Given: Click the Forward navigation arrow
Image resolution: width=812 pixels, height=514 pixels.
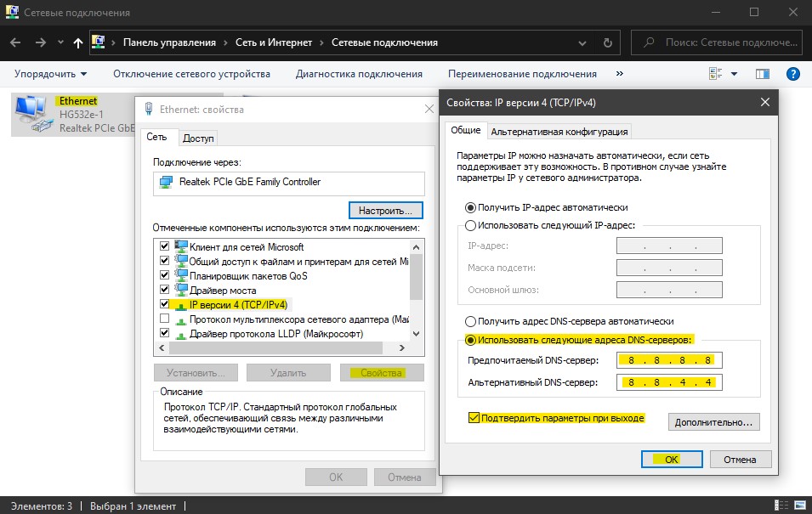Looking at the screenshot, I should coord(40,42).
